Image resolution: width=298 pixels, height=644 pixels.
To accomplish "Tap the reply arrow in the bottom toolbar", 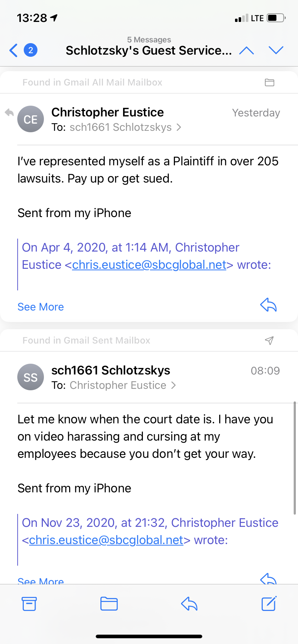I will pos(189,604).
